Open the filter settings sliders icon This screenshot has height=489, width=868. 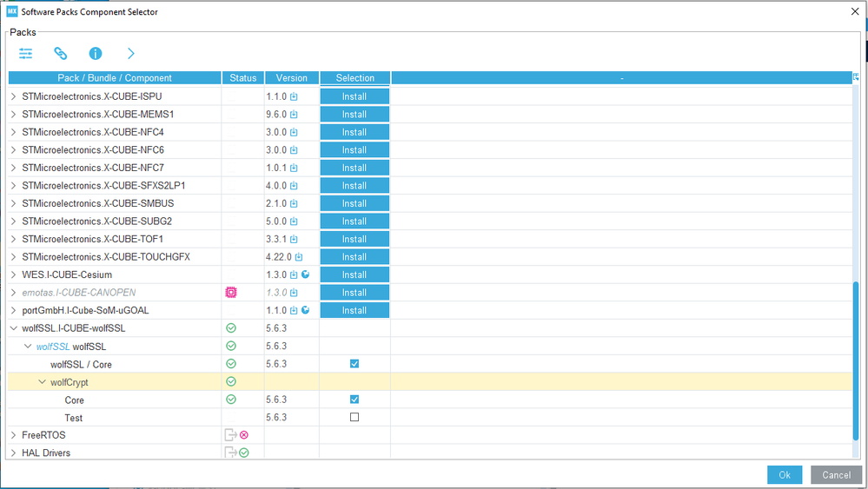[x=25, y=54]
